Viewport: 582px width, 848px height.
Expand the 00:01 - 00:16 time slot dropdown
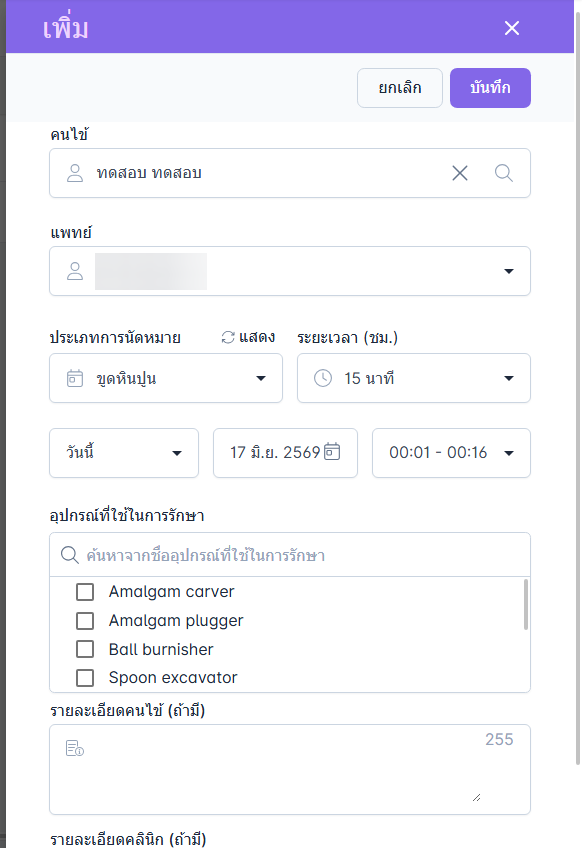click(x=451, y=453)
